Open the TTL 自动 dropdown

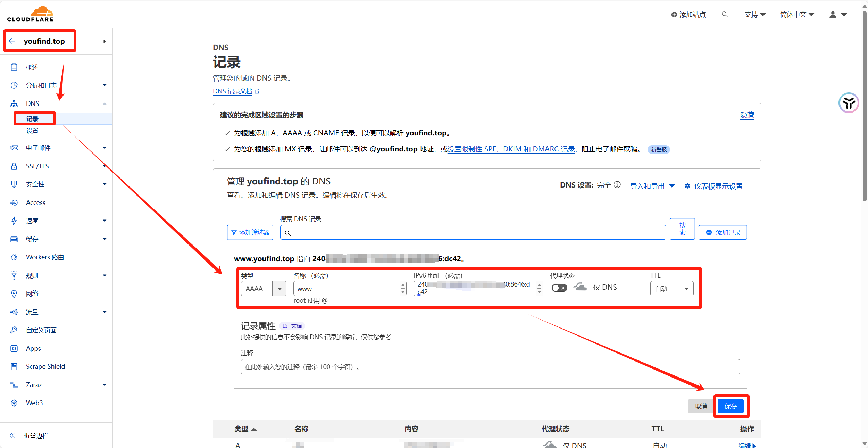[671, 289]
